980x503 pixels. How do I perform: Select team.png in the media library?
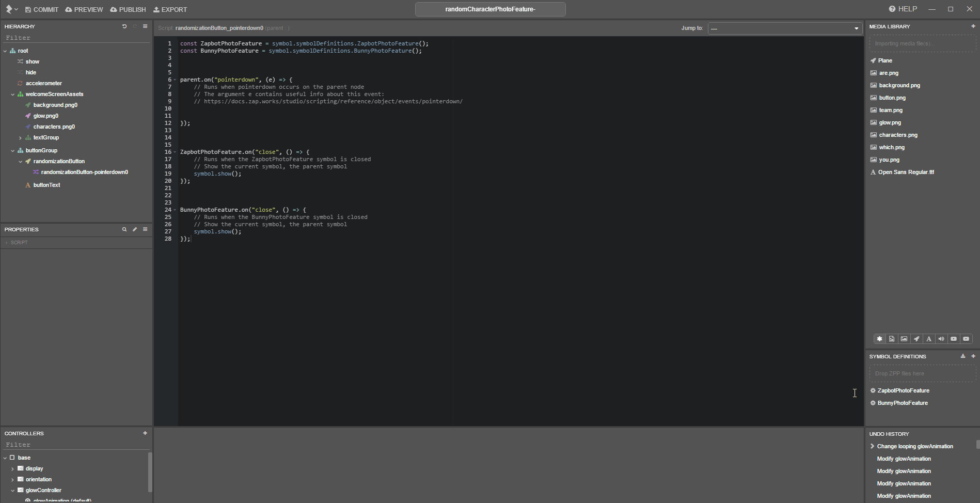point(891,110)
